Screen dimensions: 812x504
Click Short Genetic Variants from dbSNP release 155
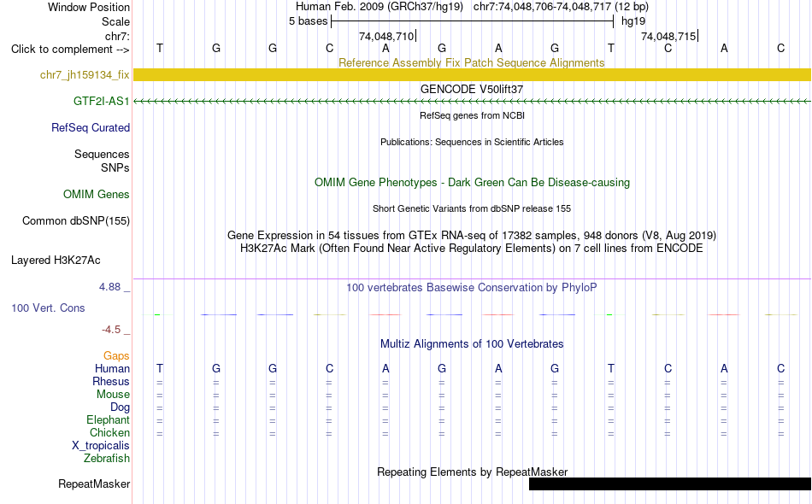[472, 209]
